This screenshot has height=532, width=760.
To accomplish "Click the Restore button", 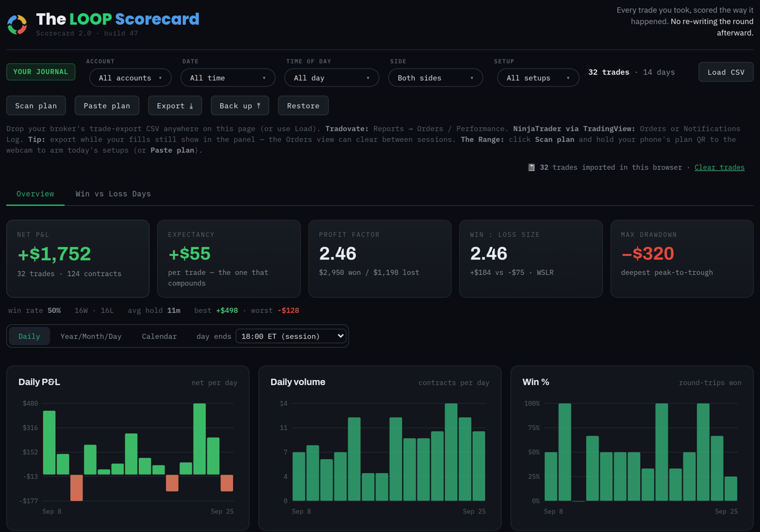I will tap(303, 106).
